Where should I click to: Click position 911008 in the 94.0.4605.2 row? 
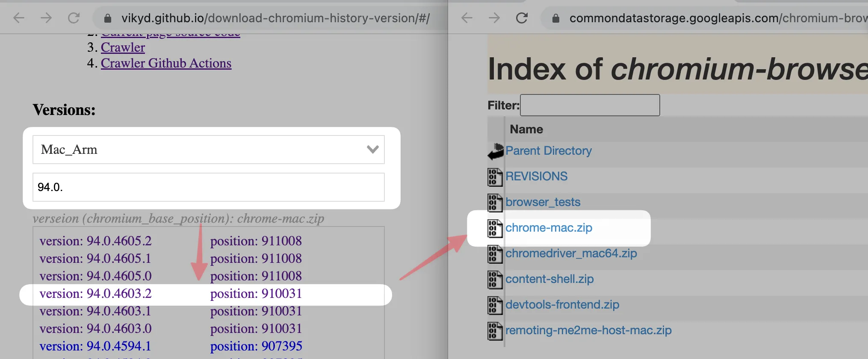pyautogui.click(x=256, y=241)
